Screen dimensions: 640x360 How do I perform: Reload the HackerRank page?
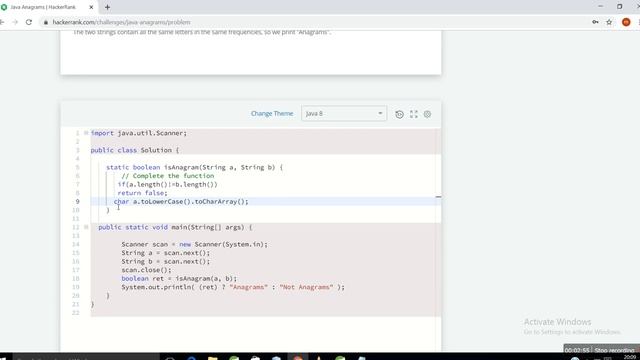(x=29, y=22)
